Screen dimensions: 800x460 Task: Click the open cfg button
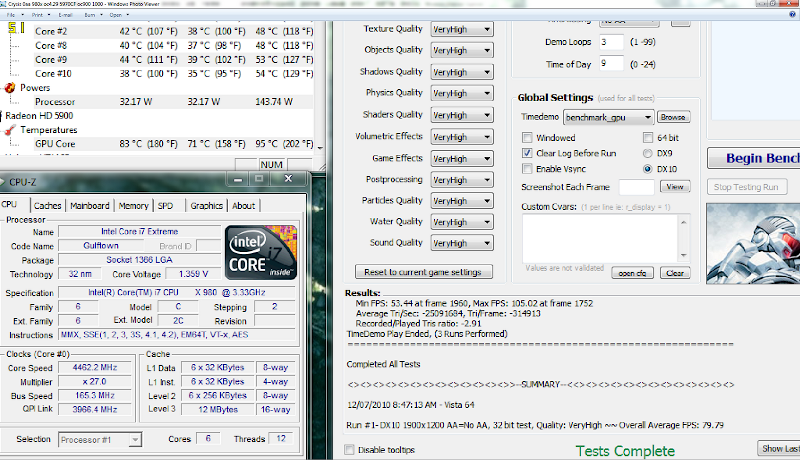[x=632, y=273]
